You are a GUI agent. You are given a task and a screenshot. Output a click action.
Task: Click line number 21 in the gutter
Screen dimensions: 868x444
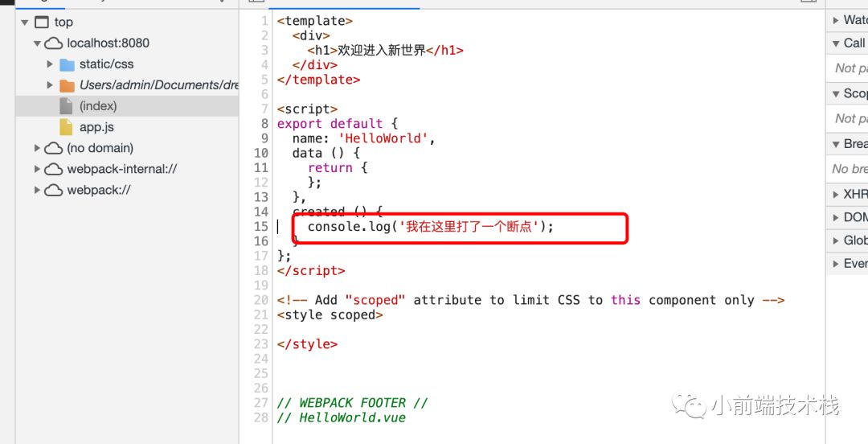click(261, 314)
